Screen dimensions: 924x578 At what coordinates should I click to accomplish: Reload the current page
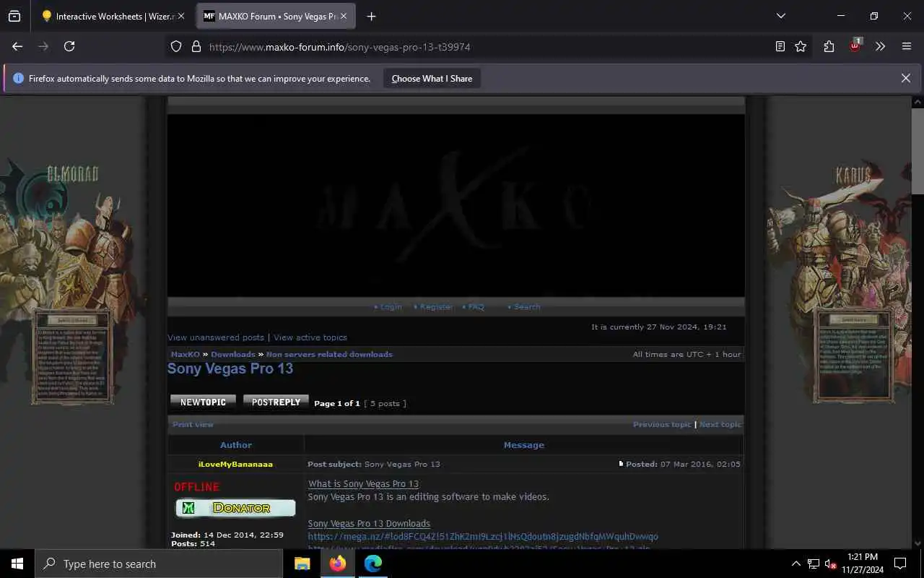point(69,46)
